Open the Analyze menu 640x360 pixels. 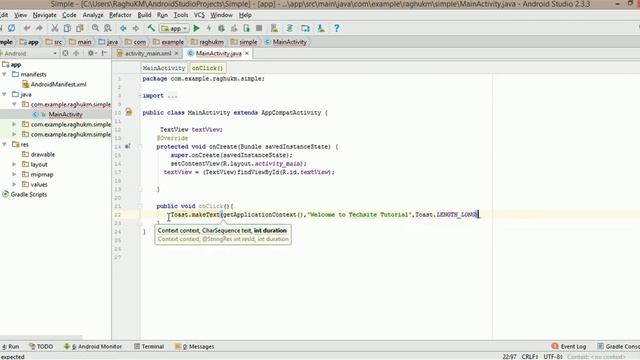click(x=93, y=15)
